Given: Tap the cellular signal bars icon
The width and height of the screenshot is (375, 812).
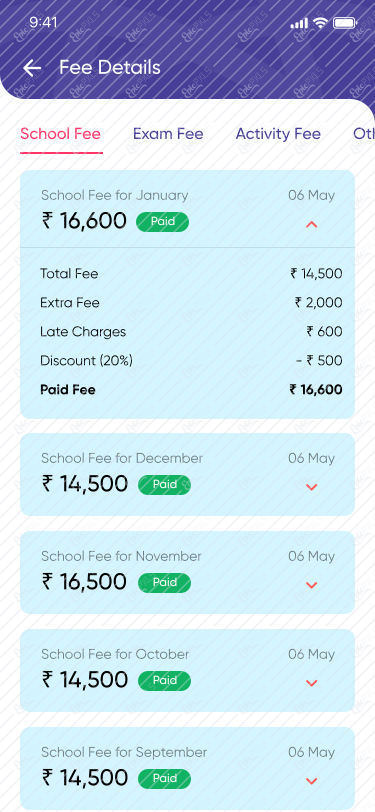Looking at the screenshot, I should tap(299, 23).
